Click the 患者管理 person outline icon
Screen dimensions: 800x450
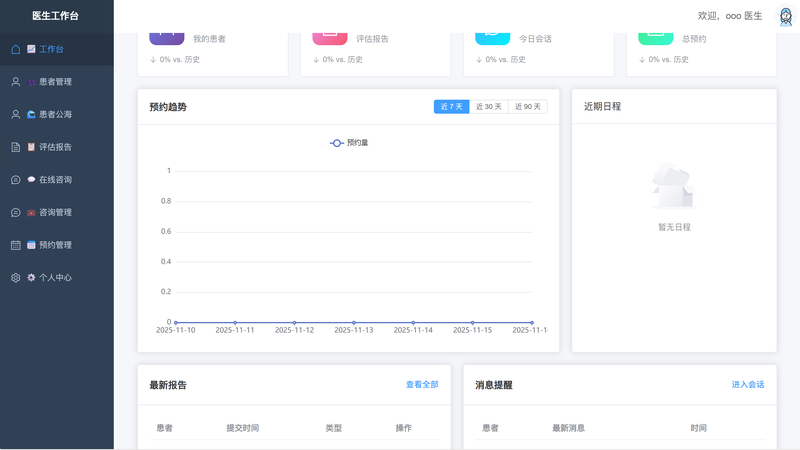[x=16, y=82]
